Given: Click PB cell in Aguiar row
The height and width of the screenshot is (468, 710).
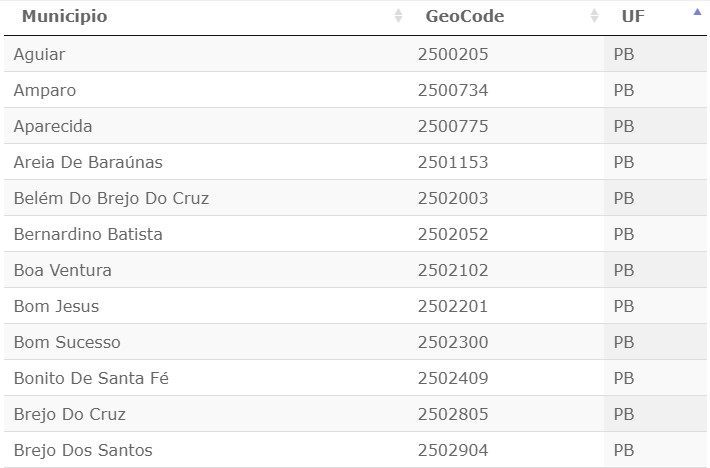Looking at the screenshot, I should pyautogui.click(x=624, y=54).
